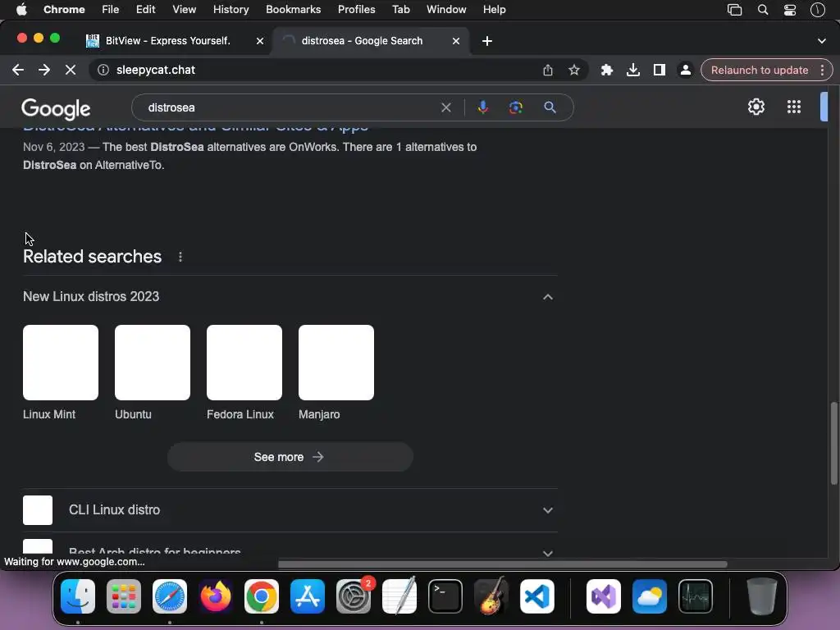
Task: Start search by voice microphone
Action: tap(482, 107)
